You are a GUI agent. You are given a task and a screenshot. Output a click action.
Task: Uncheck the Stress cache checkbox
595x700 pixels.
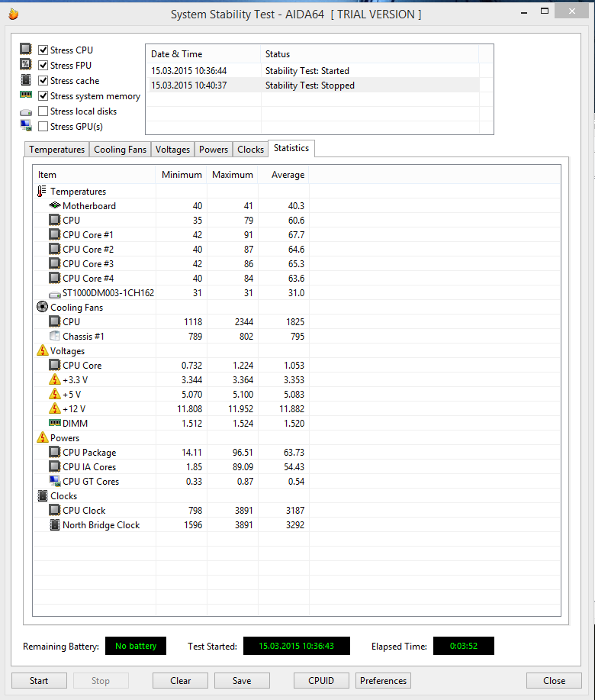43,80
